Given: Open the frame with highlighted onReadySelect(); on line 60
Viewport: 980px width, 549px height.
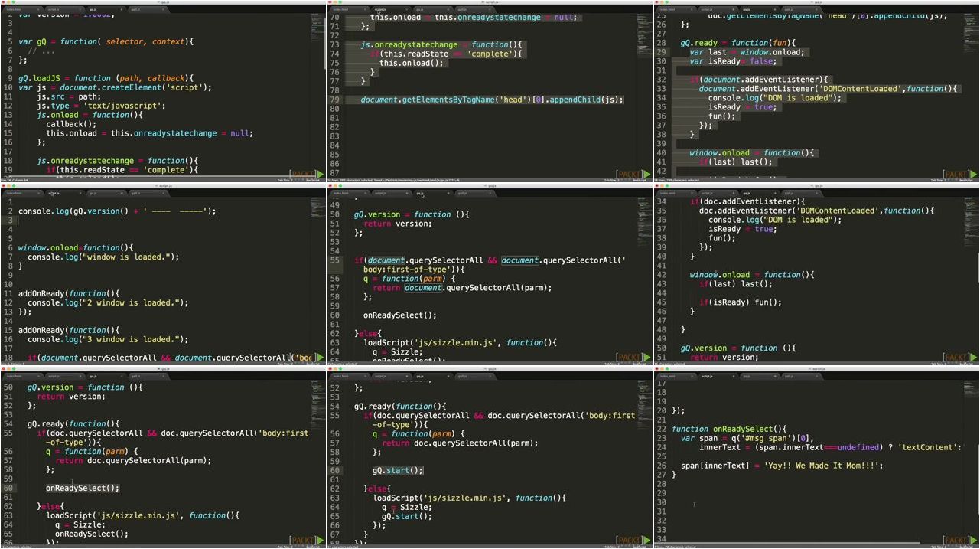Looking at the screenshot, I should 163,457.
